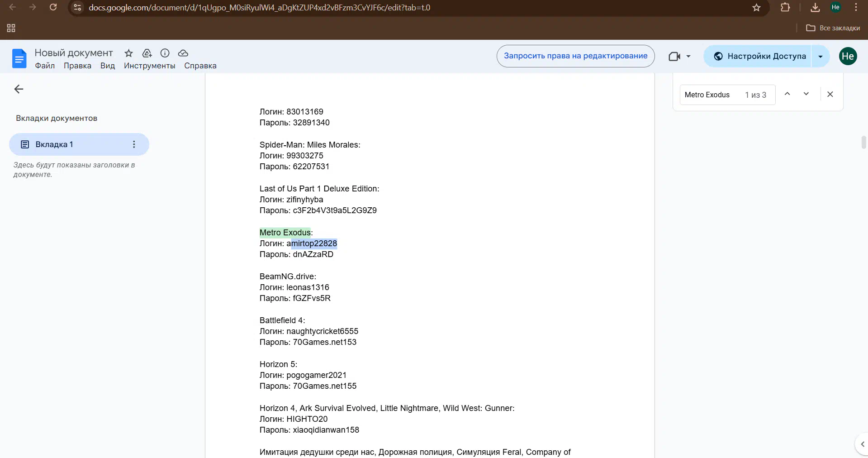Start a Meet call with camera icon
The image size is (868, 458).
[x=674, y=56]
